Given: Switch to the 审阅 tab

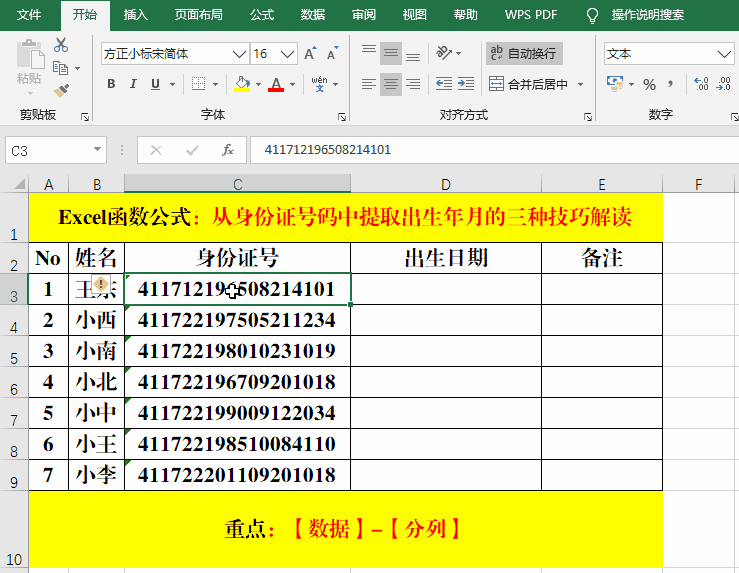Looking at the screenshot, I should point(364,15).
